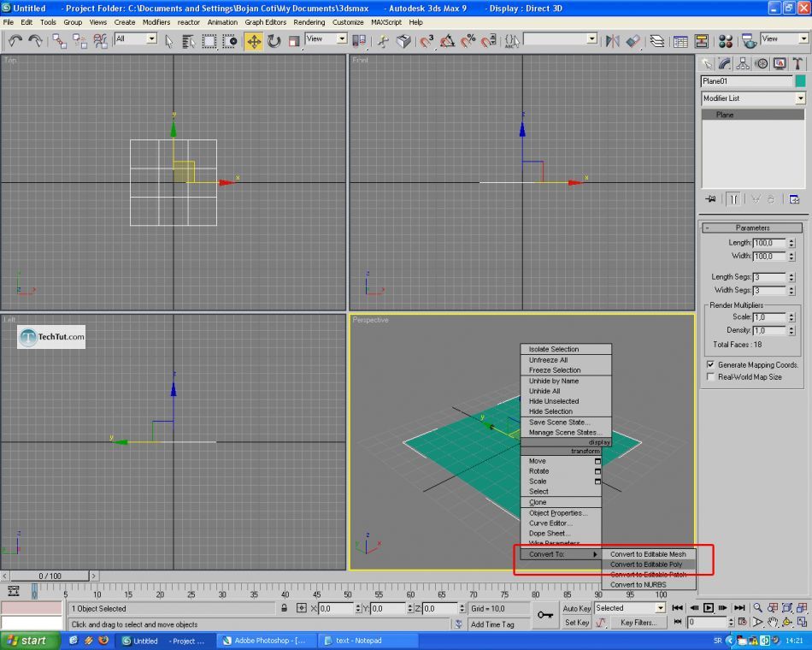
Task: Click the Plane01 object color swatch
Action: pyautogui.click(x=801, y=81)
